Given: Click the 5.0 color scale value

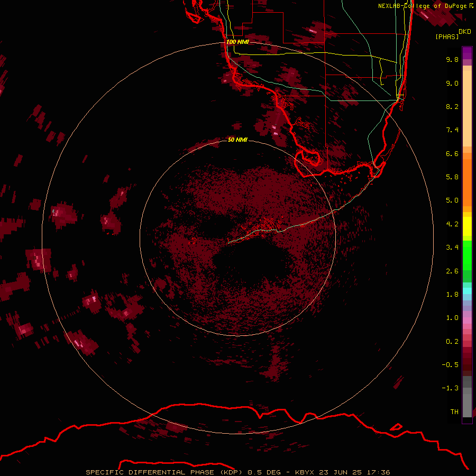Looking at the screenshot, I should pos(452,200).
